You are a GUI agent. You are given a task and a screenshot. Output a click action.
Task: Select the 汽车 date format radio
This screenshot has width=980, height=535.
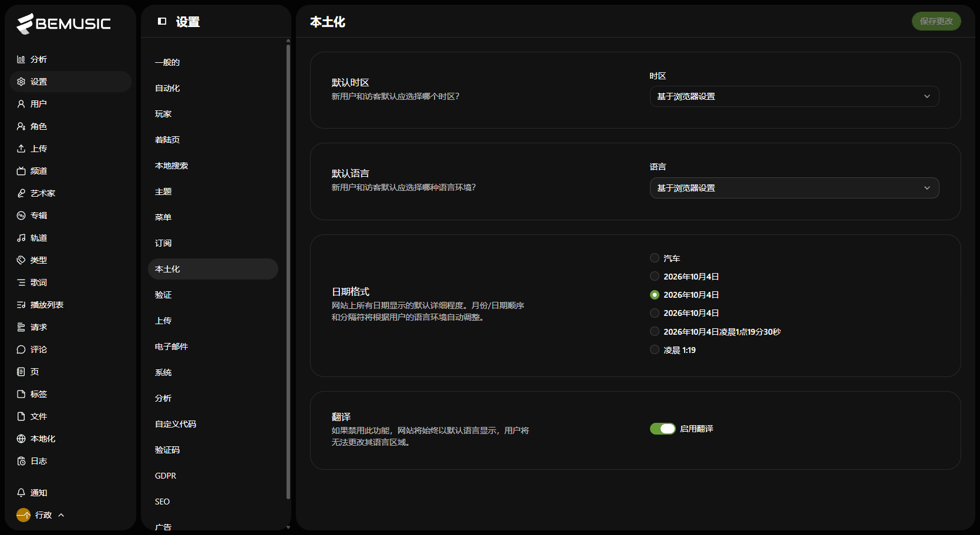[x=655, y=258]
